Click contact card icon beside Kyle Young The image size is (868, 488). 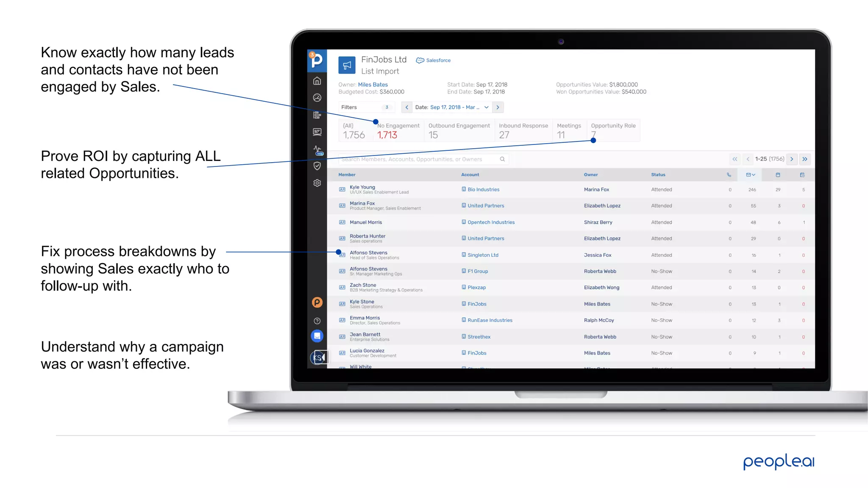pos(342,189)
